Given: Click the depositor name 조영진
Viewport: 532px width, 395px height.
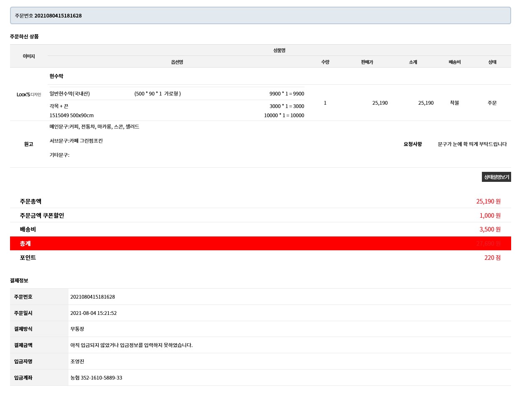Looking at the screenshot, I should click(x=77, y=362).
